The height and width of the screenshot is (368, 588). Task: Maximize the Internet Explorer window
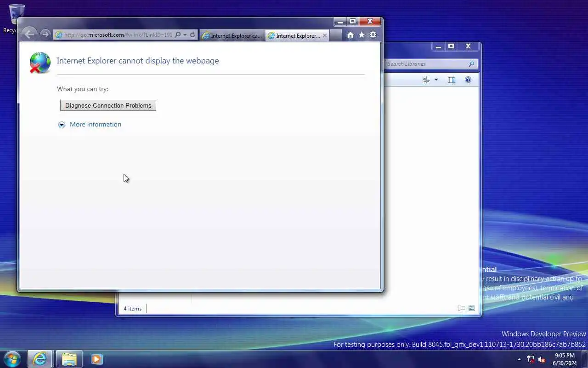click(x=353, y=22)
